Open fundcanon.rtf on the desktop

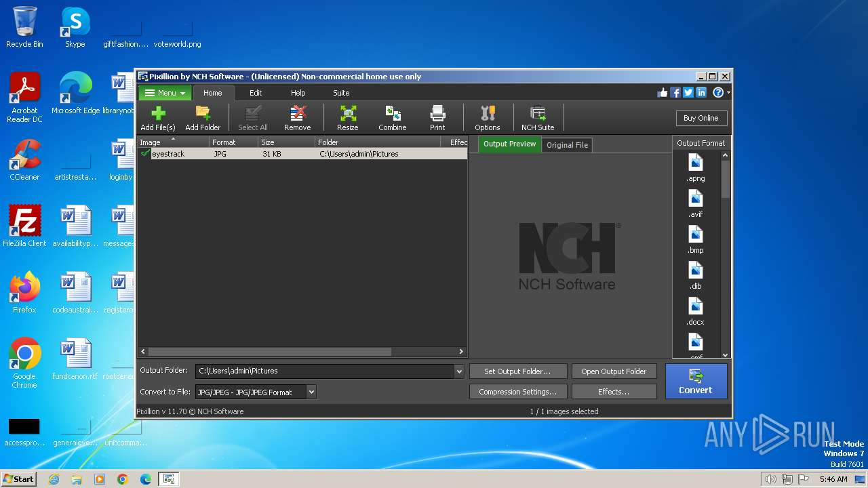coord(75,359)
